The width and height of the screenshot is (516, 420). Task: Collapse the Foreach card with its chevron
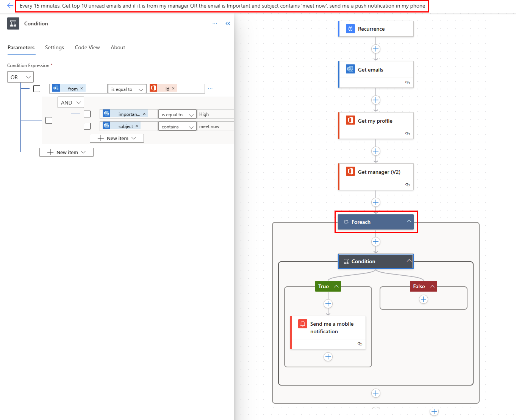point(409,221)
